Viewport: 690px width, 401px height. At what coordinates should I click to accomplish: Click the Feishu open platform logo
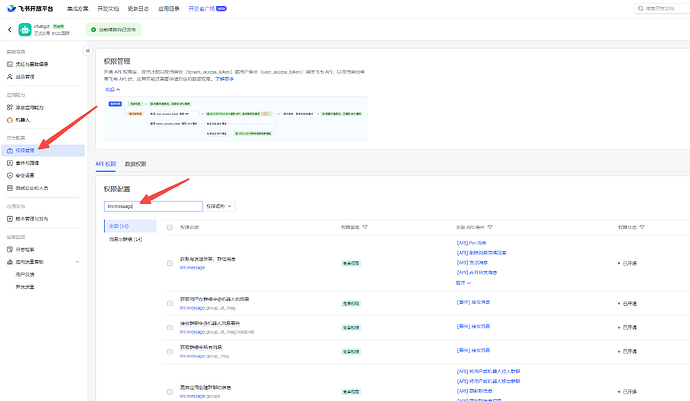pyautogui.click(x=30, y=8)
